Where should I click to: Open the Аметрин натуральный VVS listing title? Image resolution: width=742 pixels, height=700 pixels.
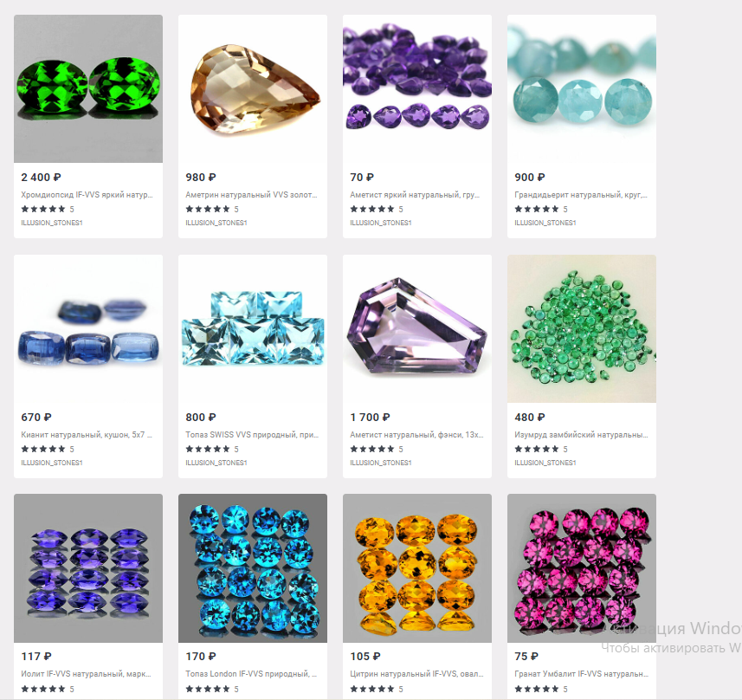pos(251,195)
